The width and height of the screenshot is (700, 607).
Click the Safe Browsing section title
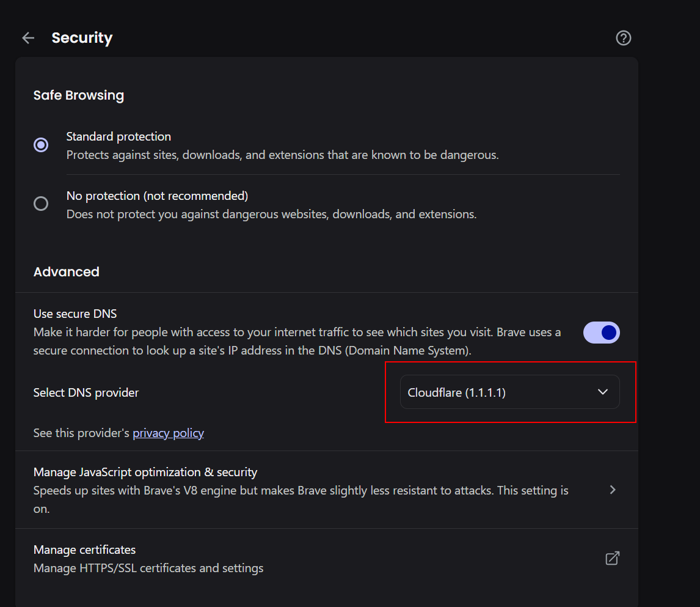click(x=78, y=95)
